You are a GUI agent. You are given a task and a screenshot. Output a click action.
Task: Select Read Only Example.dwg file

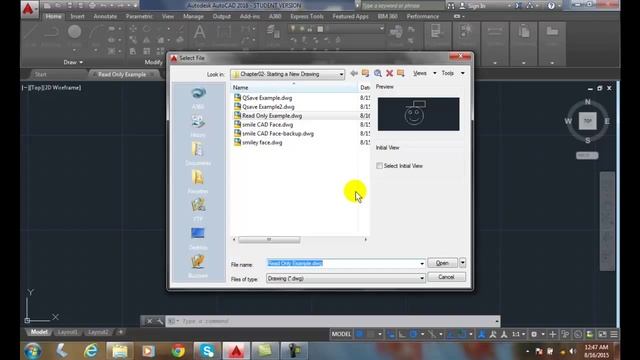(272, 116)
